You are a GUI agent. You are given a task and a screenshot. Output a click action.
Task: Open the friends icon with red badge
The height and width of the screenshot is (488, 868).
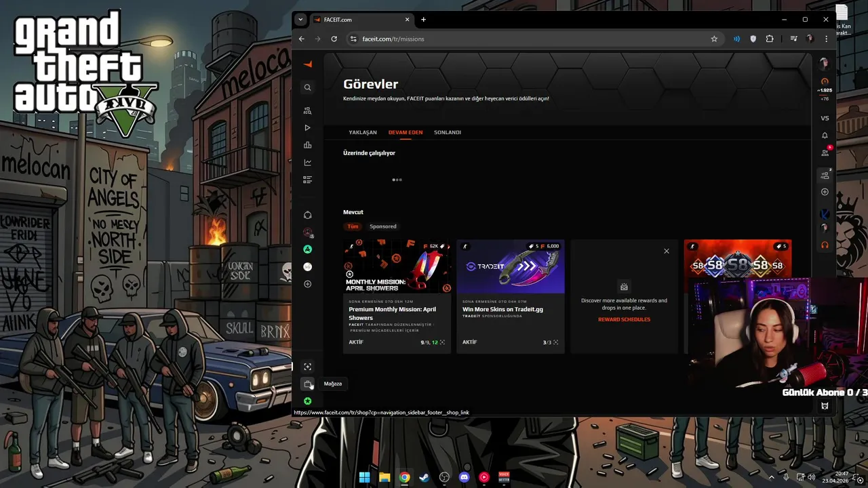pyautogui.click(x=825, y=152)
